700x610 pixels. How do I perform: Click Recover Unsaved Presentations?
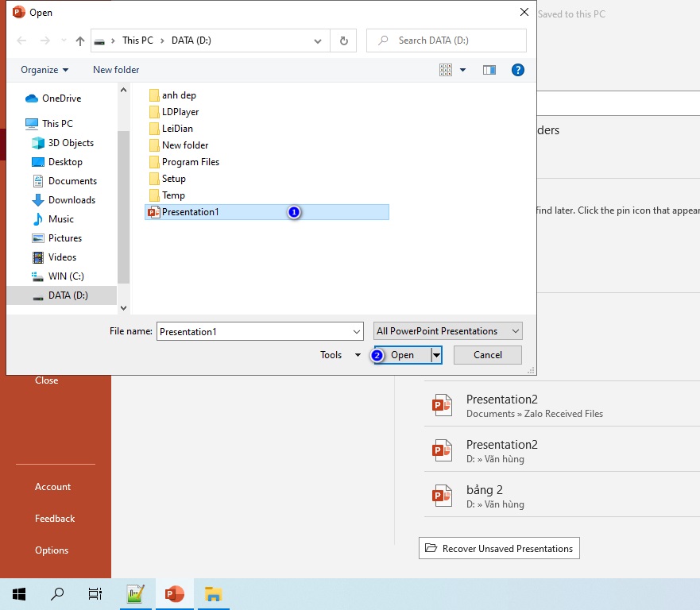coord(499,548)
